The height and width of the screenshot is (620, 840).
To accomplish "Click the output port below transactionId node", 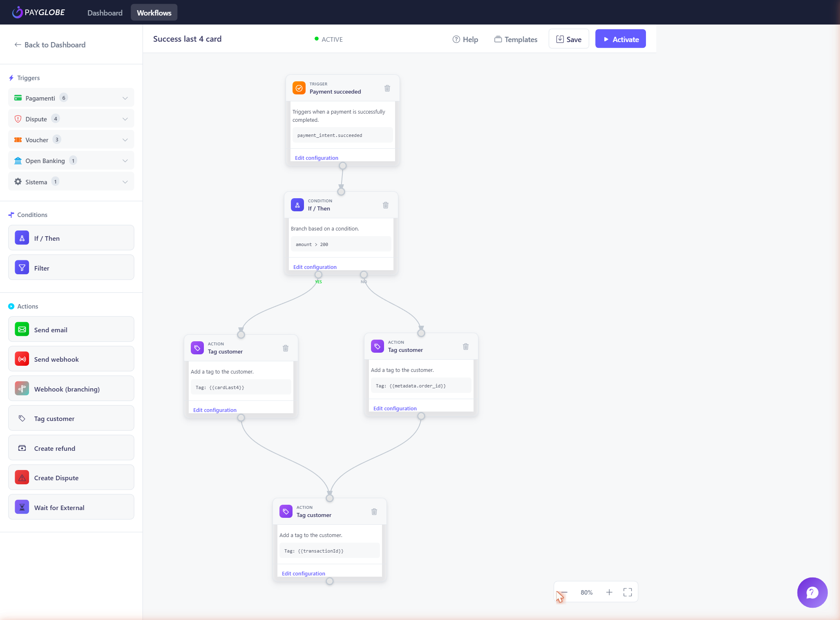I will [330, 581].
